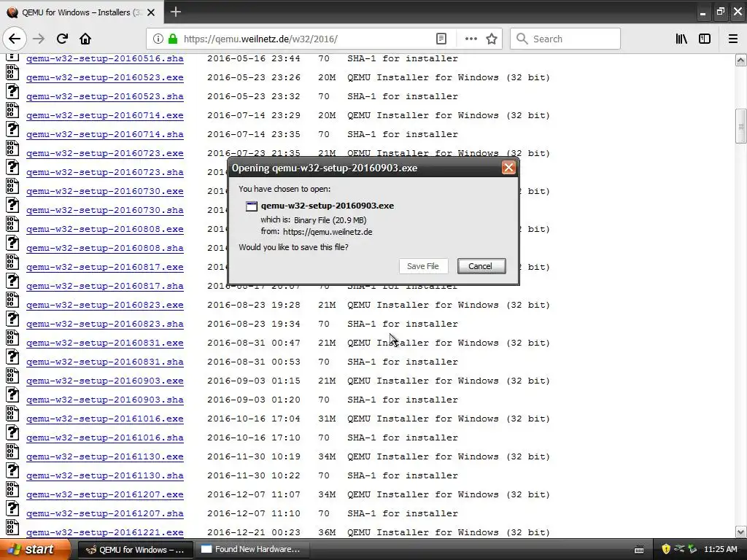Switch to QEMU for Windows taskbar button
This screenshot has height=560, width=747.
[x=135, y=550]
